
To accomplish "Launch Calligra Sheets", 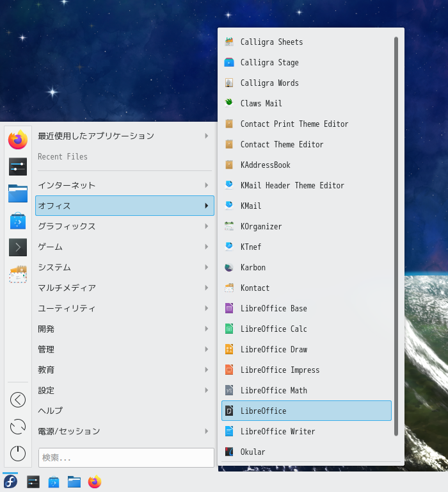I will [307, 42].
